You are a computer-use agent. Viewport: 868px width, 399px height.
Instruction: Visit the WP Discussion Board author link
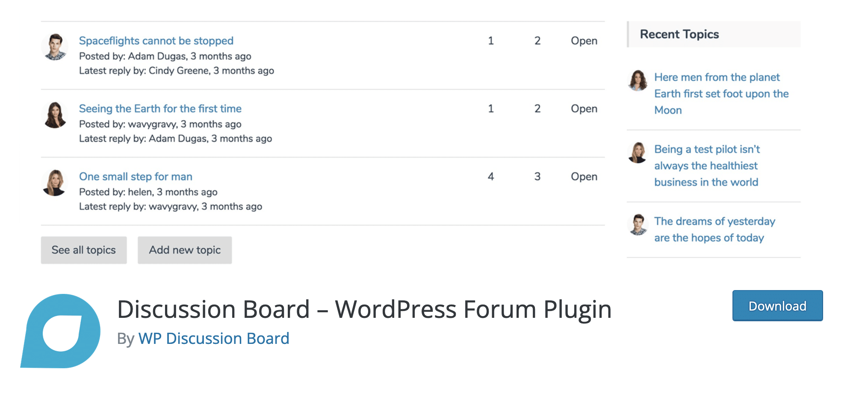click(214, 338)
